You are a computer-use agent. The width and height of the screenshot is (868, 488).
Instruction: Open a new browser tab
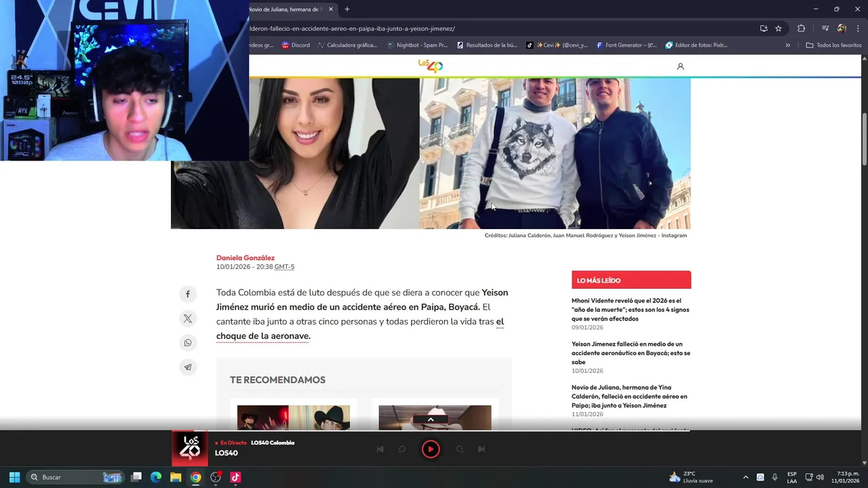click(347, 9)
